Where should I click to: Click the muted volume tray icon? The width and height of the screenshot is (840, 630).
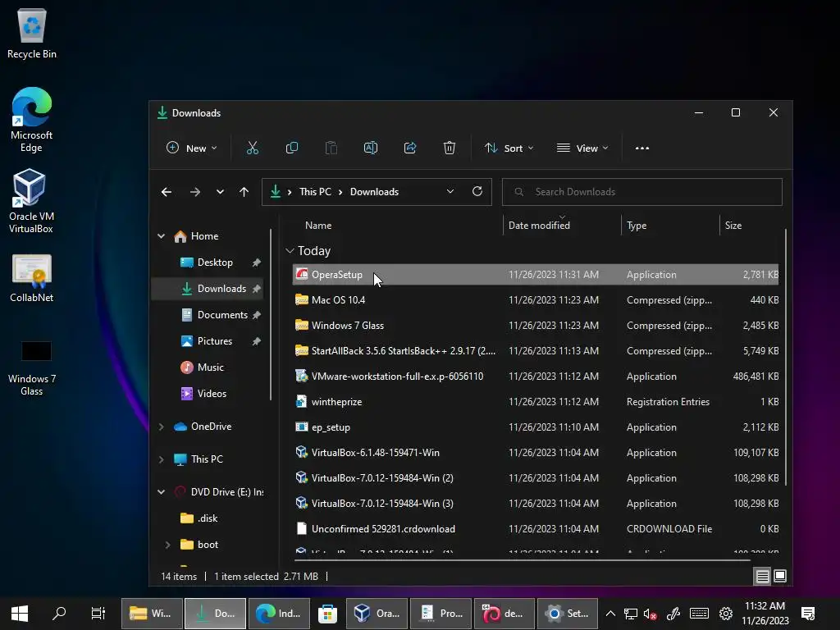point(650,614)
